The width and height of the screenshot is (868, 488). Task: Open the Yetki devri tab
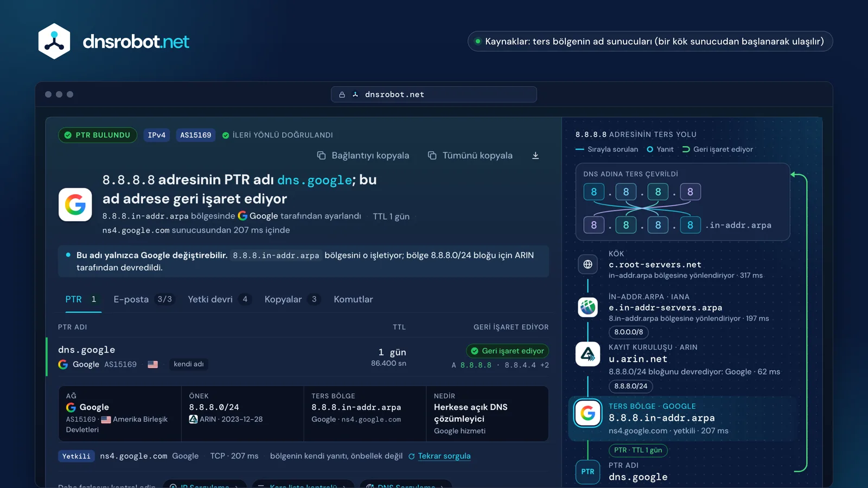click(x=219, y=299)
